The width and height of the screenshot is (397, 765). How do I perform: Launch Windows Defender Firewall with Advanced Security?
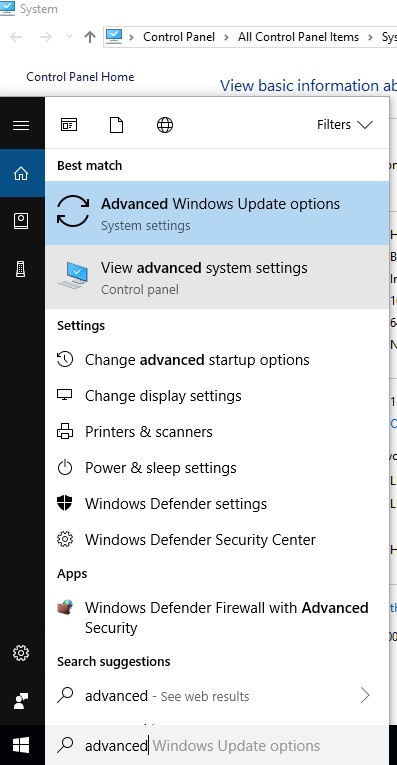(x=217, y=617)
